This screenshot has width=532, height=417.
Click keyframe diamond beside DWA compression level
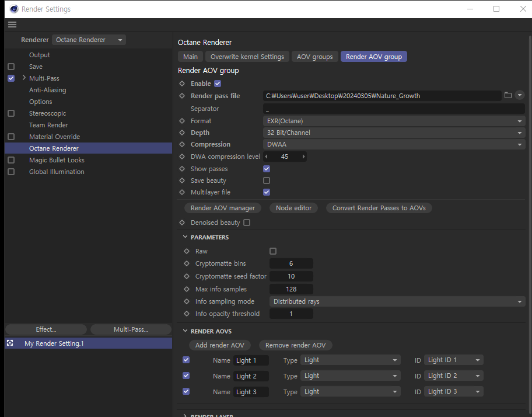pos(182,157)
